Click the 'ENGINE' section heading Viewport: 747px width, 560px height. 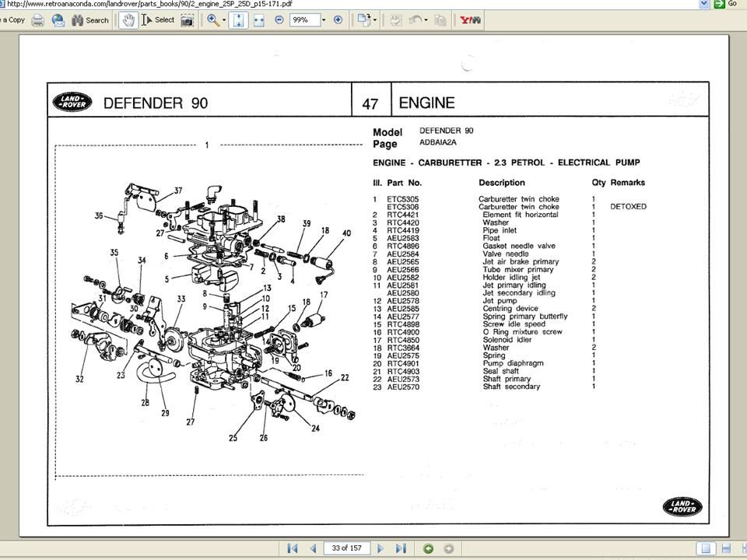(x=426, y=103)
